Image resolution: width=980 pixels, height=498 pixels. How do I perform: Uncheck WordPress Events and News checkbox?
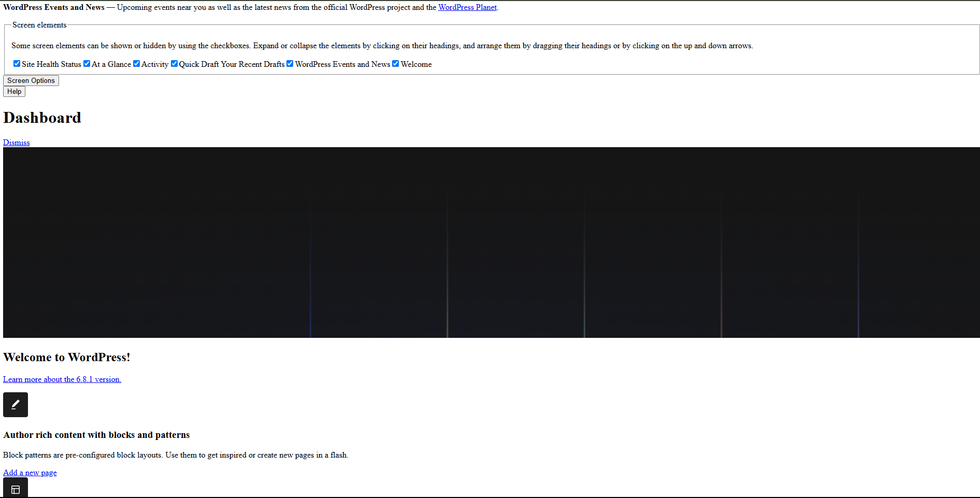[x=290, y=64]
